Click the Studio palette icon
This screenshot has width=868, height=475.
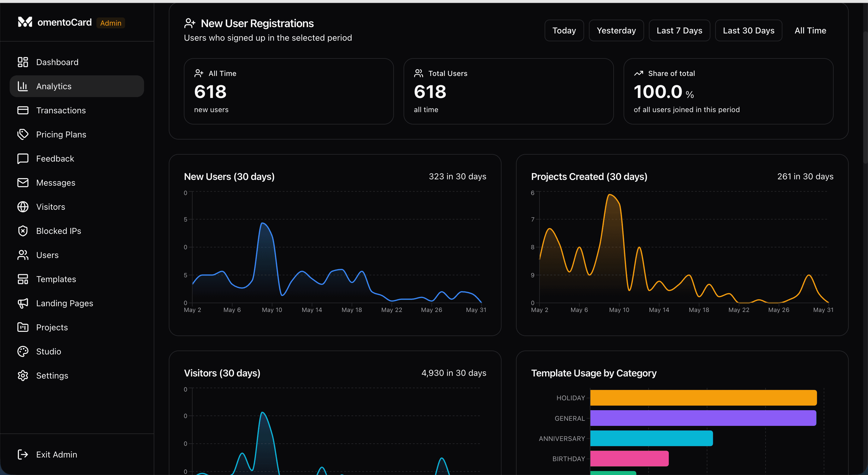click(x=23, y=351)
